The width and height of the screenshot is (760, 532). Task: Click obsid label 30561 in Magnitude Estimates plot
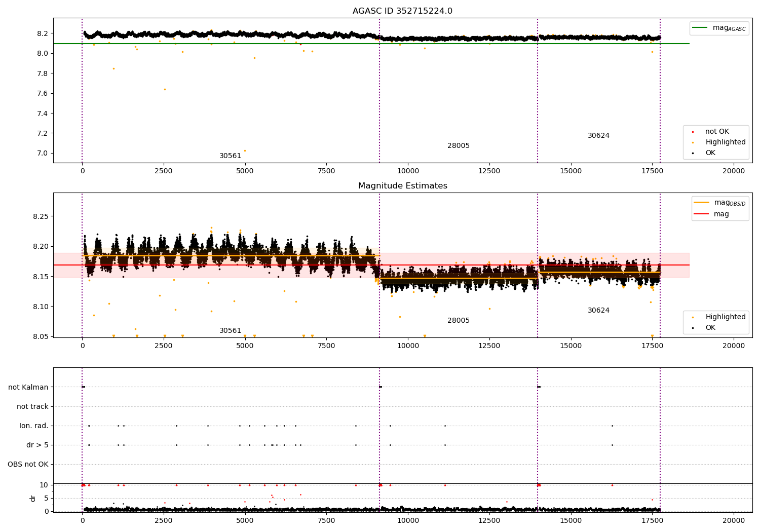pos(230,331)
